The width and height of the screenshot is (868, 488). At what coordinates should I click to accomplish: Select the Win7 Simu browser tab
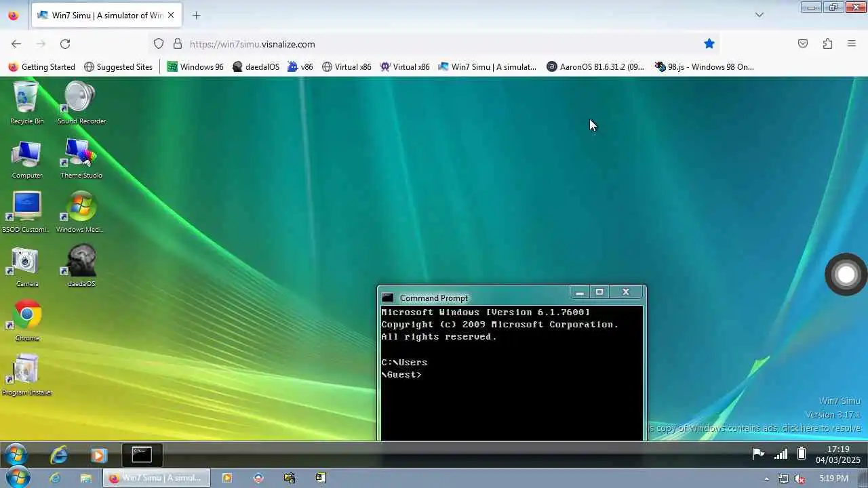(x=106, y=15)
